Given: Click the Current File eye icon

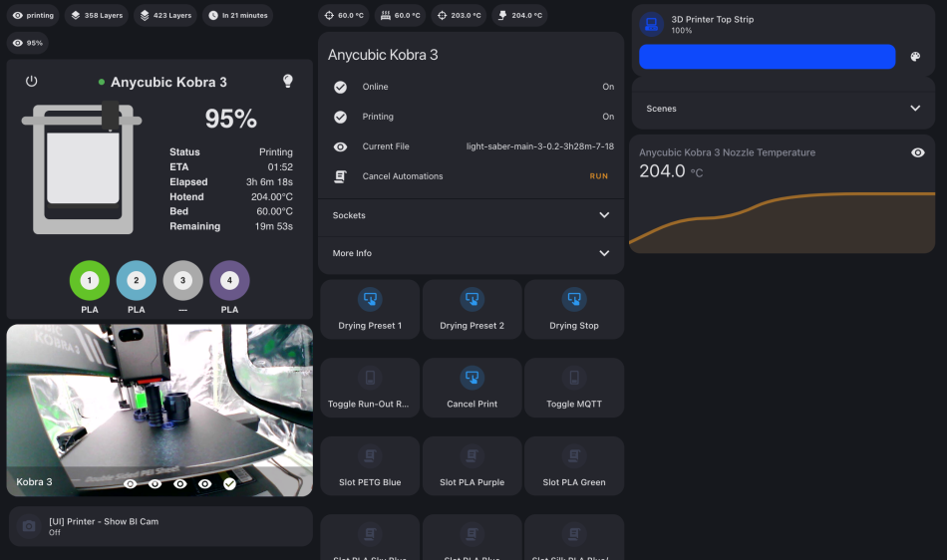Looking at the screenshot, I should tap(341, 146).
